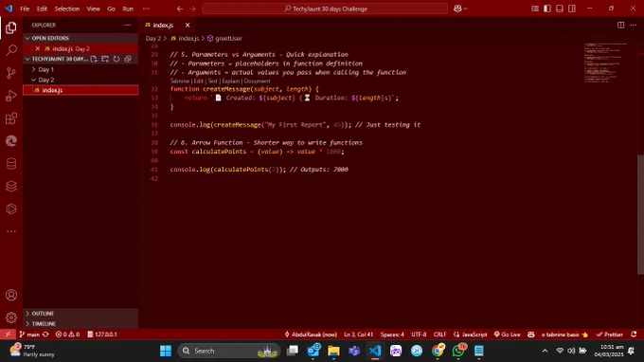Open the Extensions view

click(x=11, y=118)
